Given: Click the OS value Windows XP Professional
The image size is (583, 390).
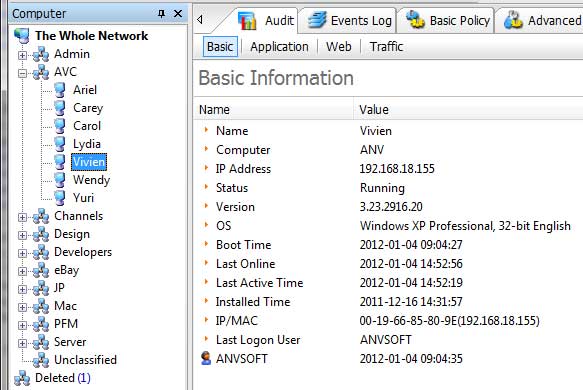Looking at the screenshot, I should coord(465,226).
